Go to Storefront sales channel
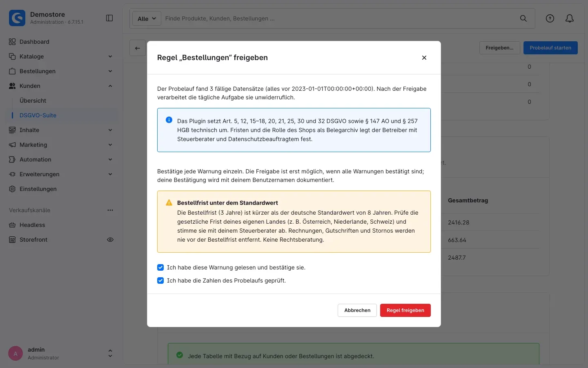 (33, 240)
